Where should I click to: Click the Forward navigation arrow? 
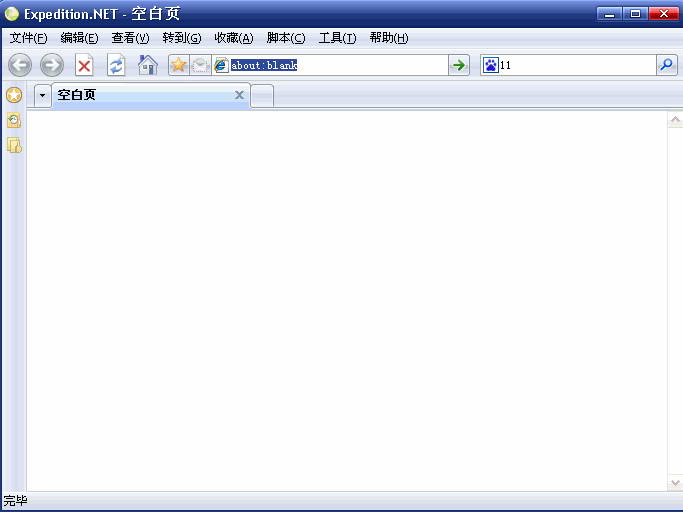pos(52,65)
